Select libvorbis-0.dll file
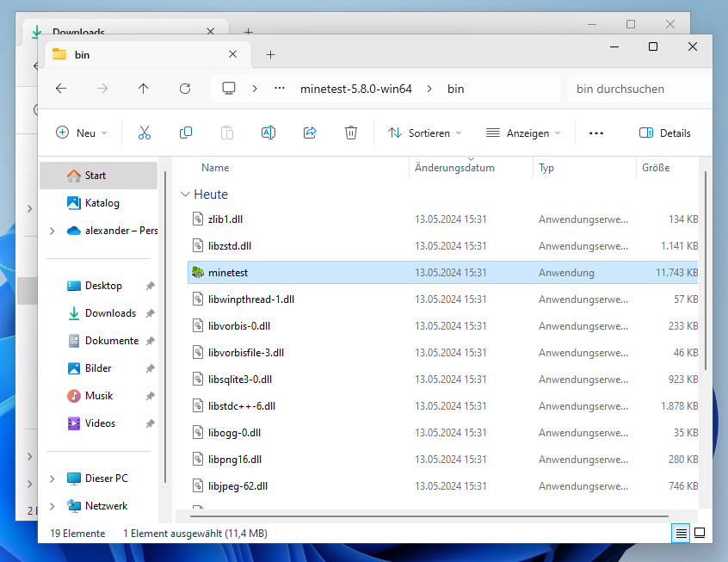The height and width of the screenshot is (562, 728). pos(443,325)
